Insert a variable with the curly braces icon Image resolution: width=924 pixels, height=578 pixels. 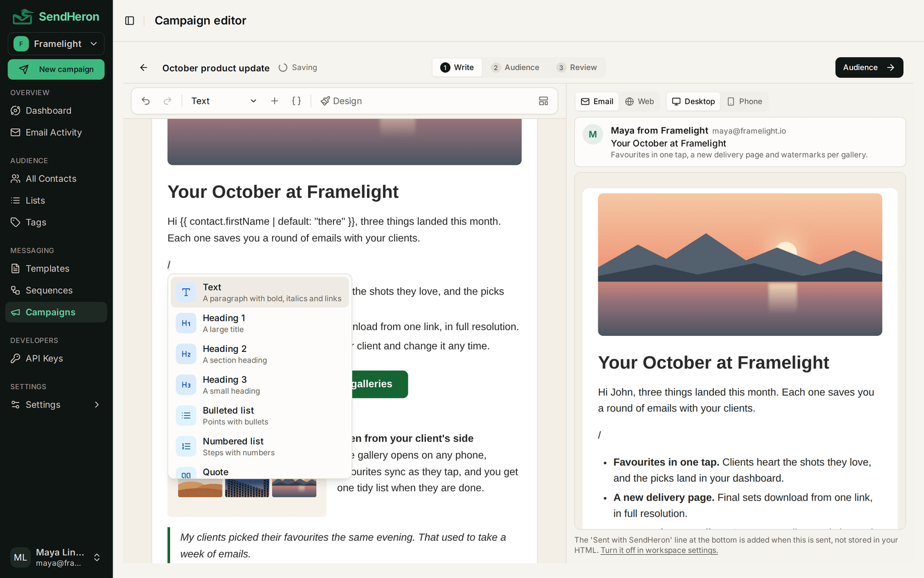297,101
